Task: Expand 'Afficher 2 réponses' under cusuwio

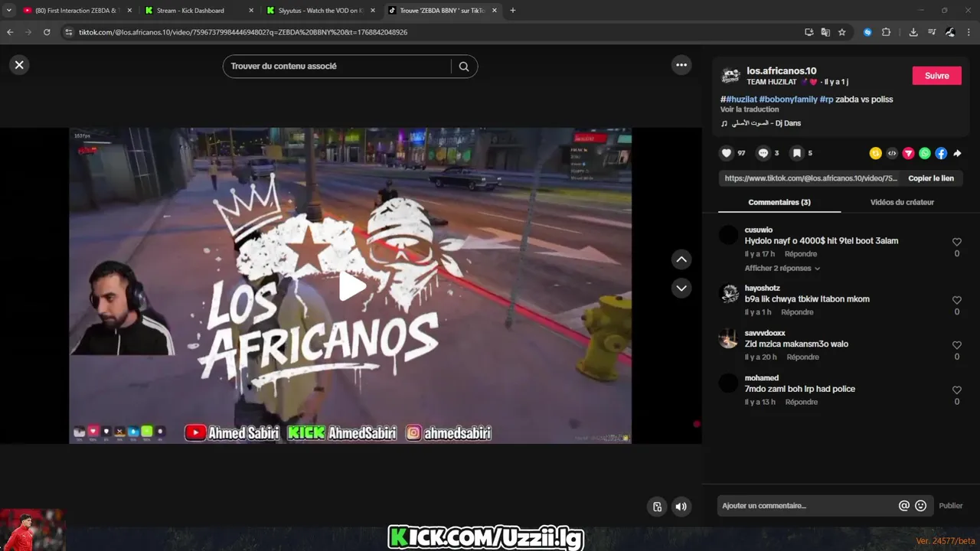Action: click(782, 269)
